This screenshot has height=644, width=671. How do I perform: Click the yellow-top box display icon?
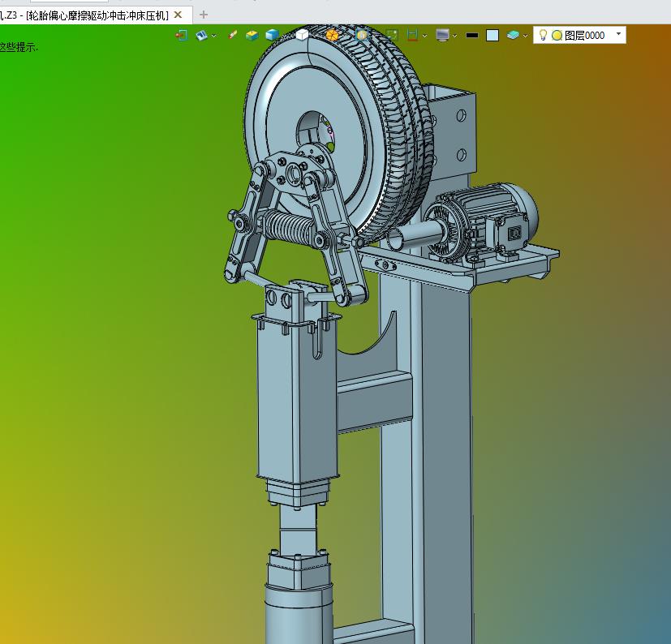click(x=252, y=35)
